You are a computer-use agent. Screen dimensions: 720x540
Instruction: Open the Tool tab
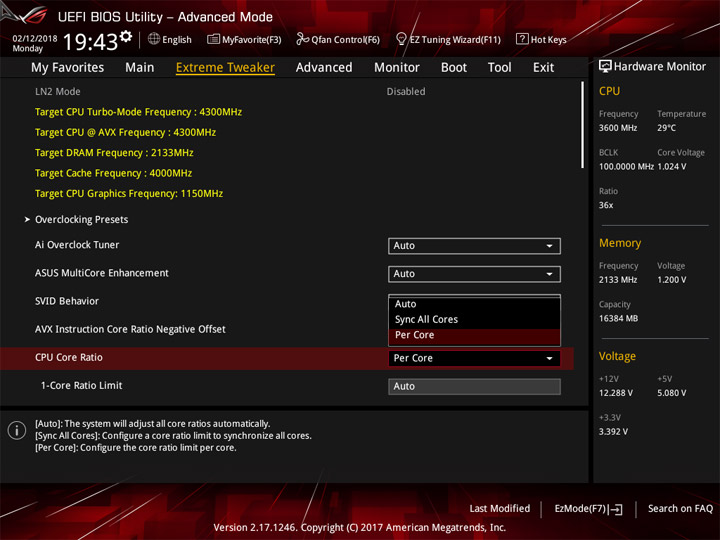tap(500, 68)
